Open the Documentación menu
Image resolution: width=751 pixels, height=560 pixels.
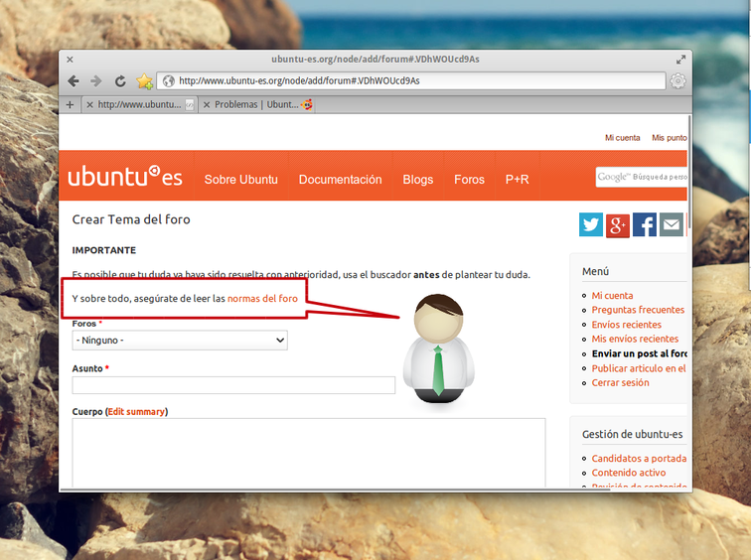pos(340,180)
